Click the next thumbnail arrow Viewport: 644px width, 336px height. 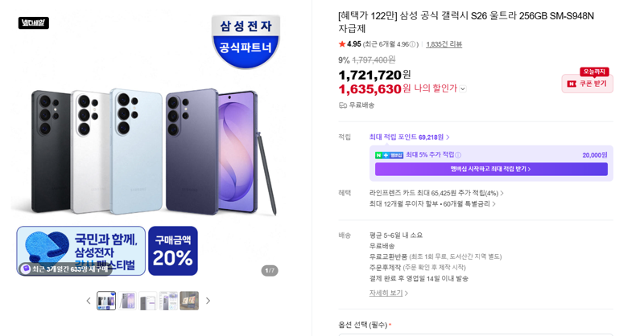pos(208,301)
